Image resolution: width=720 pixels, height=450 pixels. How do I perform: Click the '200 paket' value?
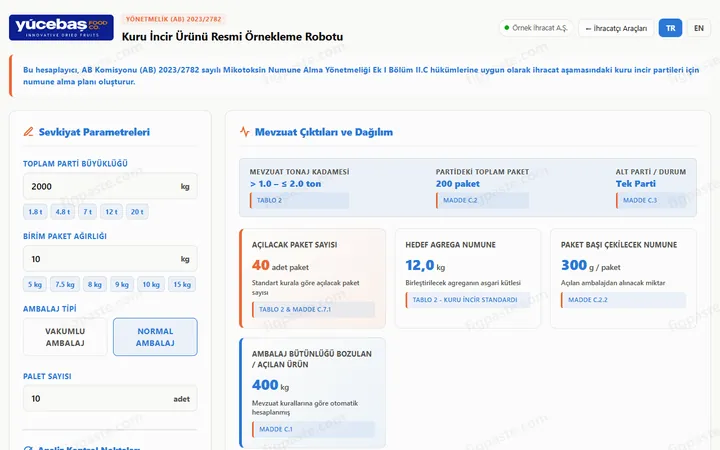[458, 184]
